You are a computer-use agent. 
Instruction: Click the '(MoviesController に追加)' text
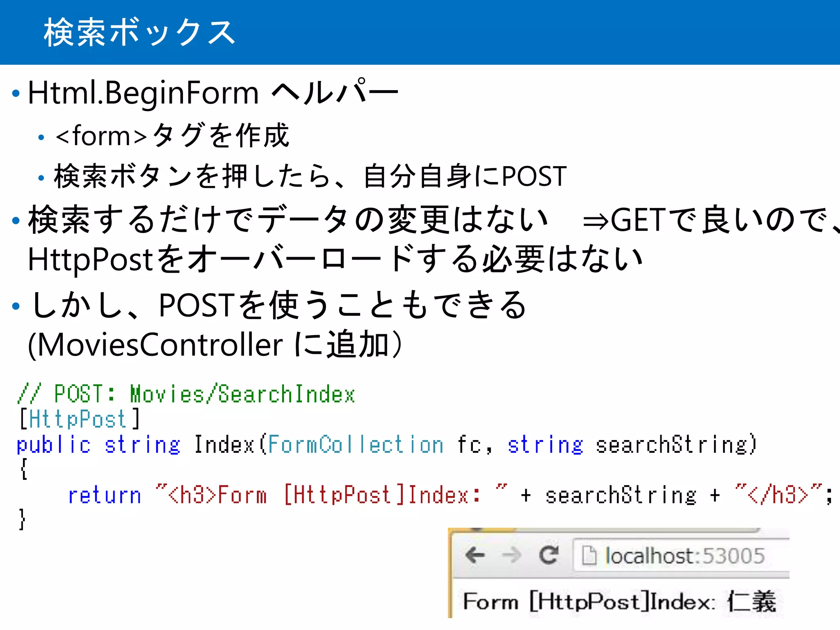[x=216, y=345]
